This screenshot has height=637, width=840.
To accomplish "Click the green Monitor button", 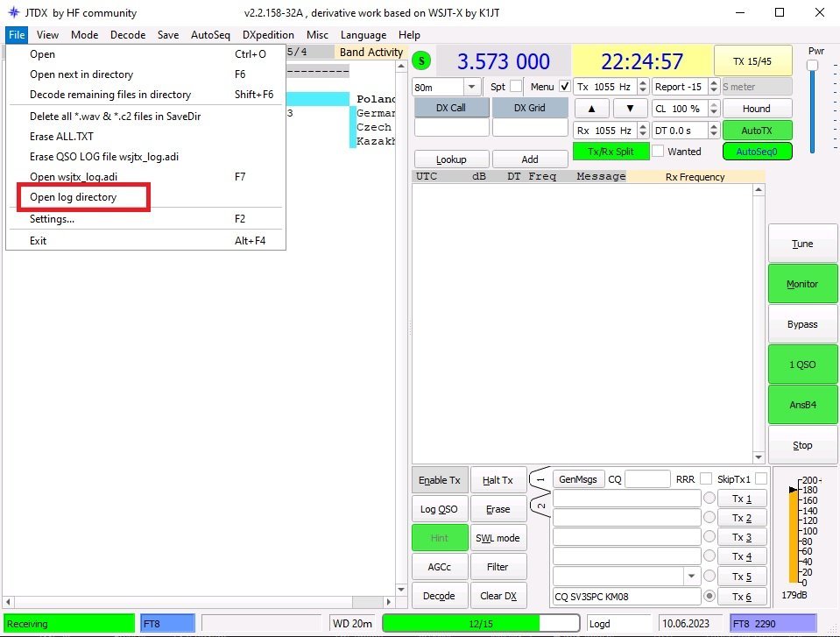I will pyautogui.click(x=802, y=284).
